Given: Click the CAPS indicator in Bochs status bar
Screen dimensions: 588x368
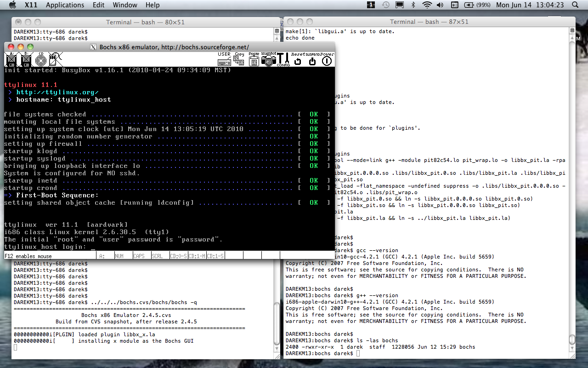Looking at the screenshot, I should (x=141, y=256).
